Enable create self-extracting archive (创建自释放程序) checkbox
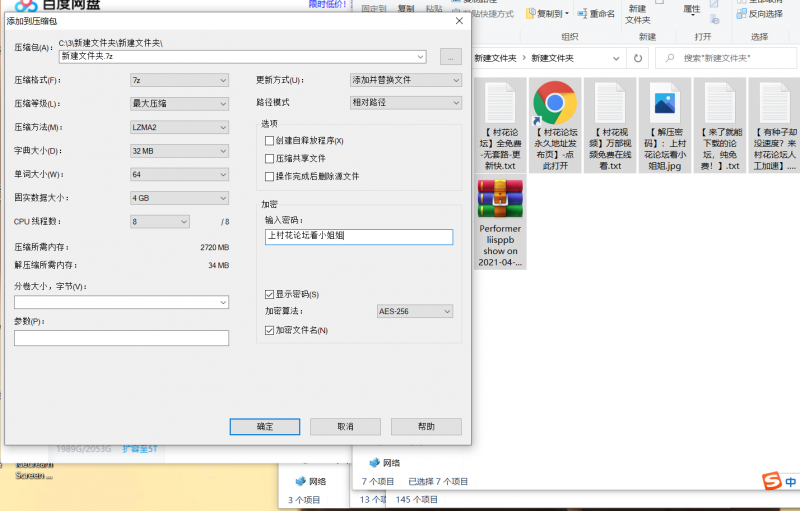Viewport: 800px width, 511px height. [x=269, y=141]
